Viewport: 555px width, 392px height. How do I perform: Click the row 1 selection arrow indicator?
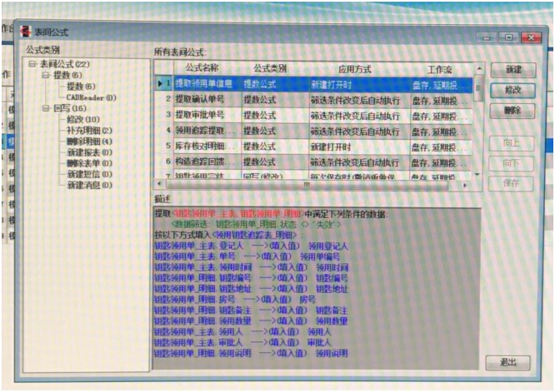click(x=161, y=83)
